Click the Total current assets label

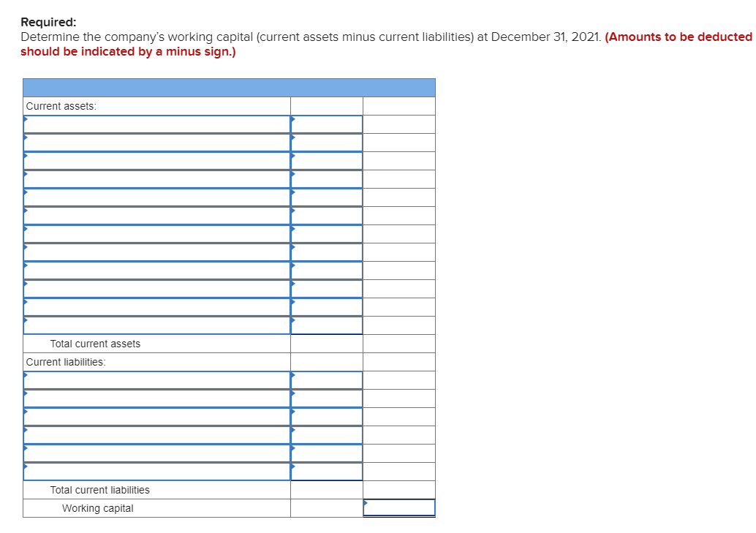pos(95,343)
